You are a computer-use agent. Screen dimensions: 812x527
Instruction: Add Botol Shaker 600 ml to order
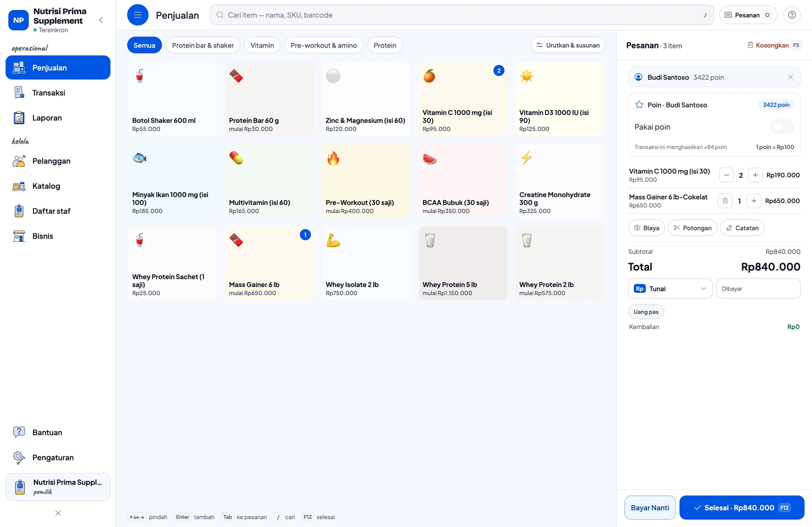(173, 99)
